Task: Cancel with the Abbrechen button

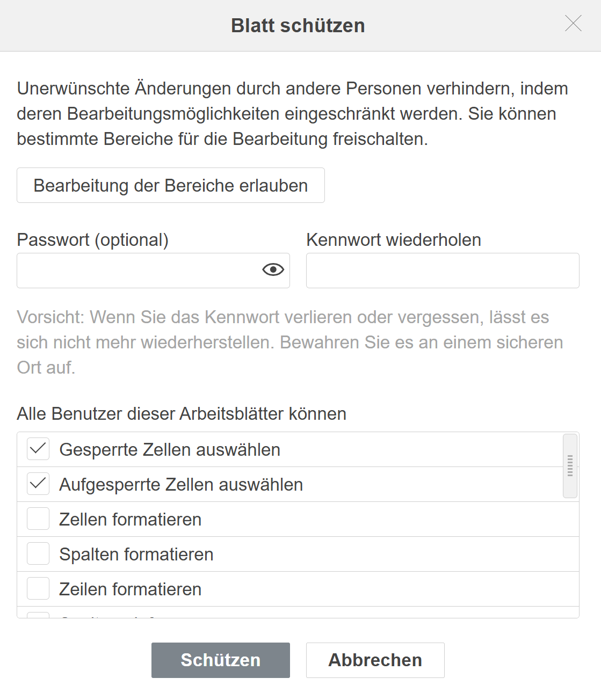Action: click(x=375, y=660)
